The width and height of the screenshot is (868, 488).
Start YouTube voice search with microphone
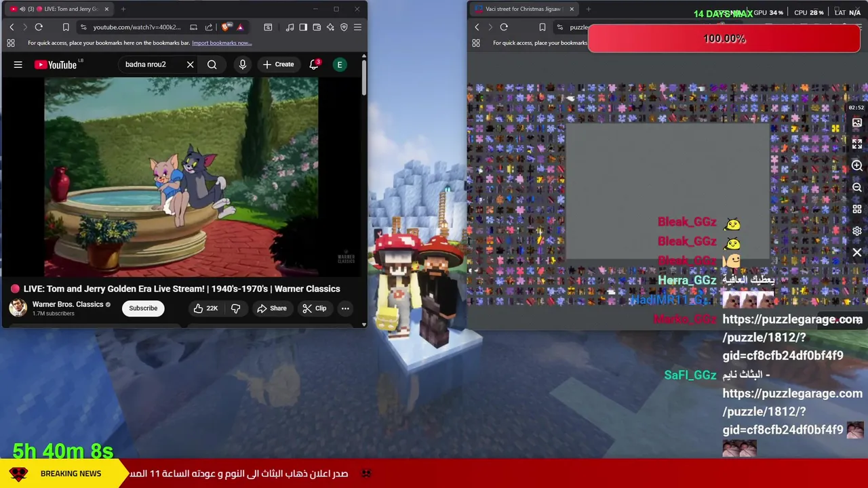coord(242,64)
